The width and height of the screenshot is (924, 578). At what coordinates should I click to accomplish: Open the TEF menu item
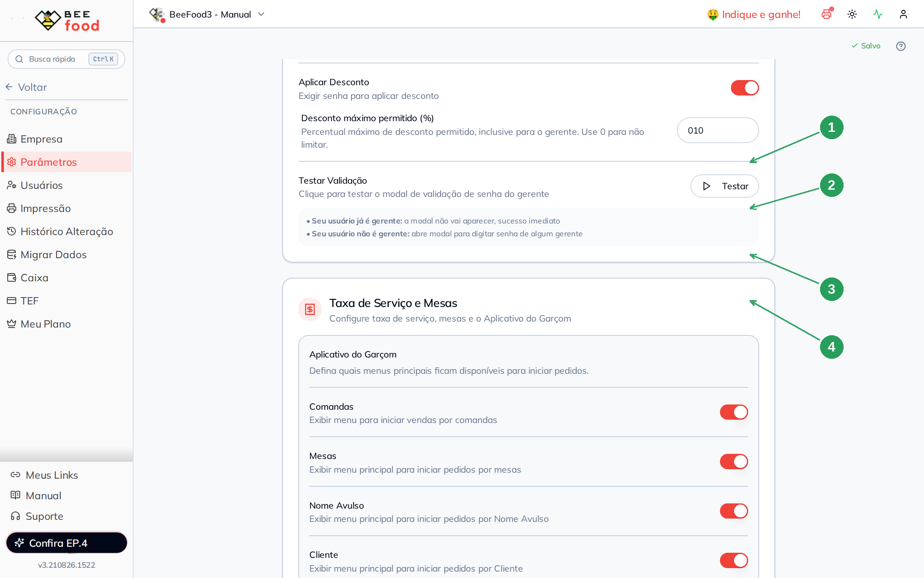click(x=66, y=301)
